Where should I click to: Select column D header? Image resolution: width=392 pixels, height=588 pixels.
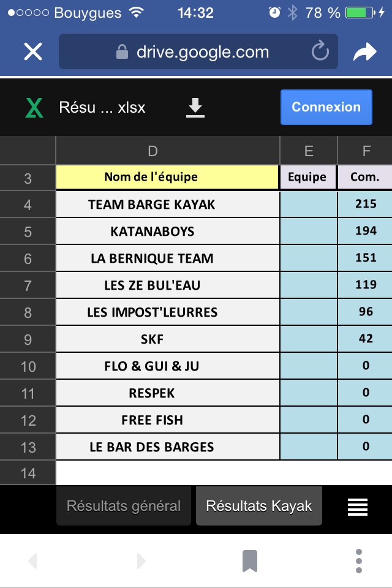tap(153, 151)
